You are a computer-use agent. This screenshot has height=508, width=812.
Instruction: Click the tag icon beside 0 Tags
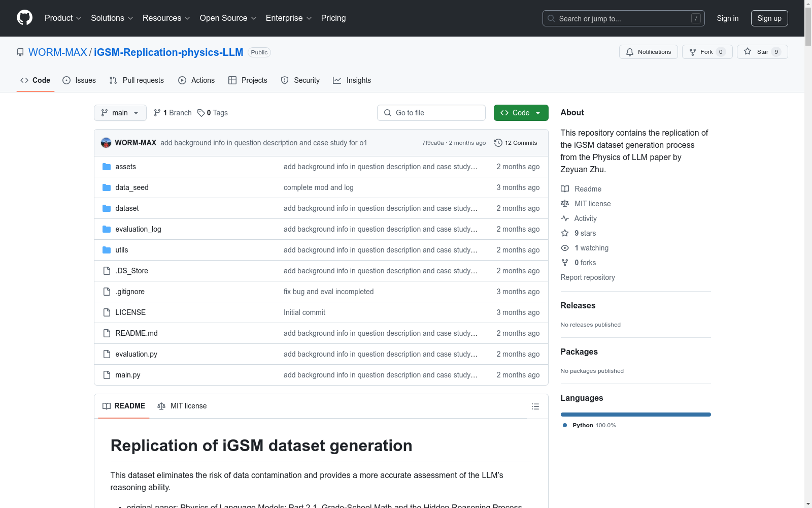coord(201,113)
